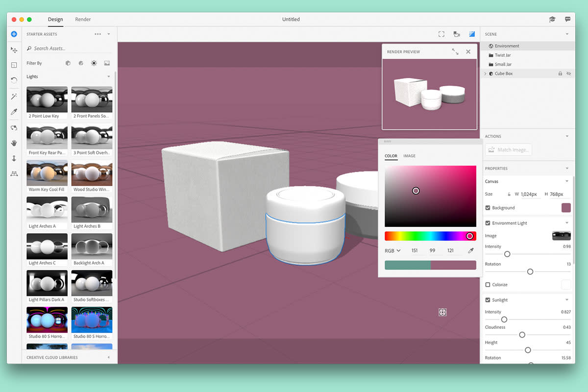Filter assets by Materials
The height and width of the screenshot is (392, 588).
pos(81,63)
